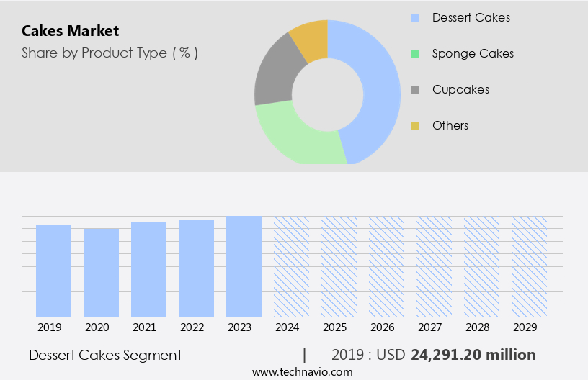
Task: Click the blue Dessert Cakes legend swatch
Action: (414, 18)
